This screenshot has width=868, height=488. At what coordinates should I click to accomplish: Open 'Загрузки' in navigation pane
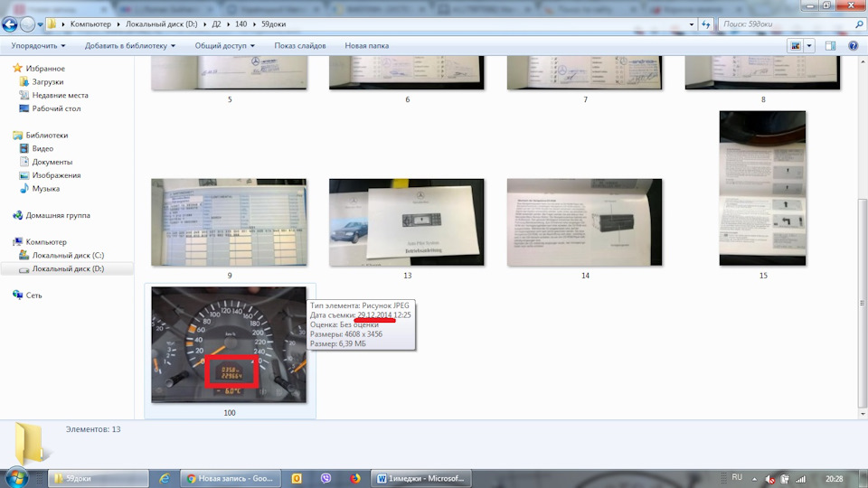pyautogui.click(x=48, y=82)
